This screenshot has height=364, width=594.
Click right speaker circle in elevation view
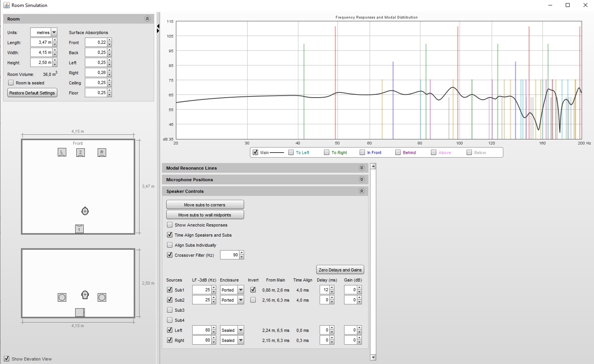pyautogui.click(x=102, y=297)
